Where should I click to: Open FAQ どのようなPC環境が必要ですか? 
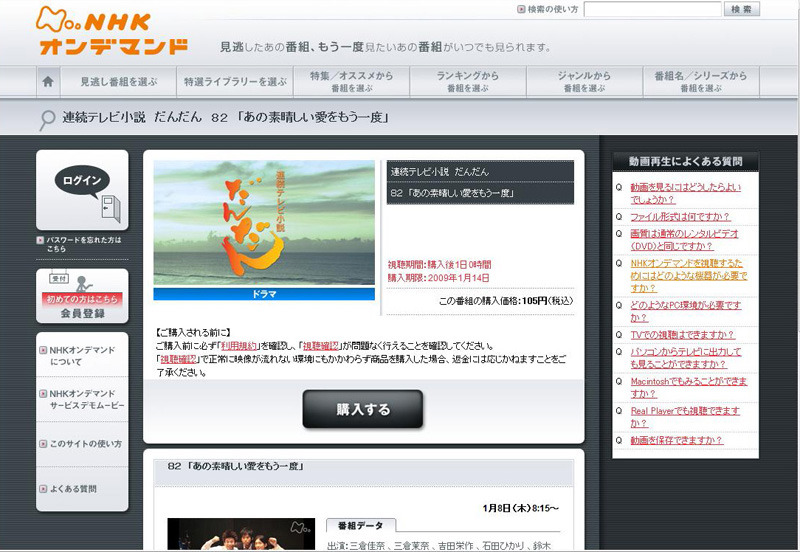coord(686,311)
